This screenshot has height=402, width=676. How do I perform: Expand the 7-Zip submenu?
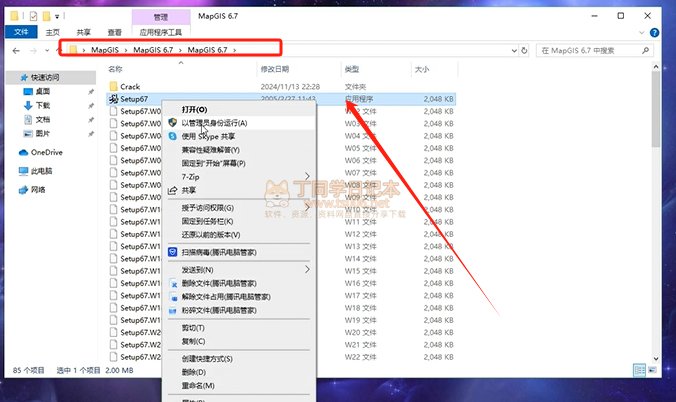pyautogui.click(x=240, y=177)
